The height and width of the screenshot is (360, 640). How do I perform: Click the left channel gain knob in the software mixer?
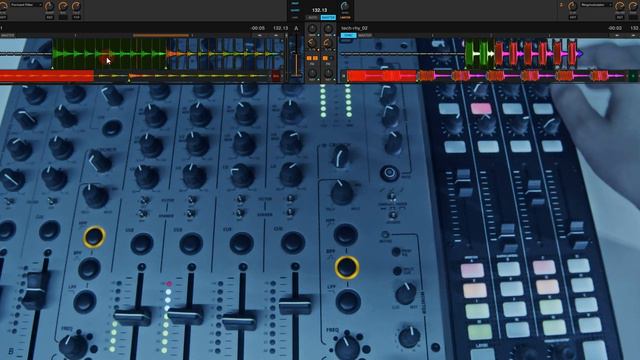pos(312,29)
